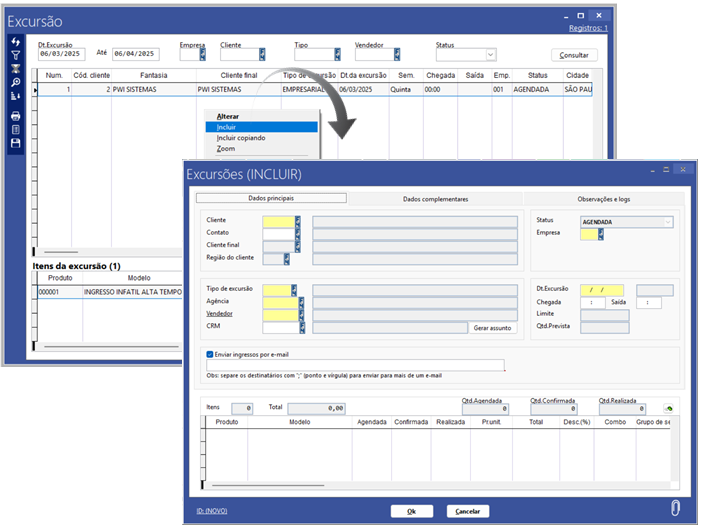Open Tipo de excursão lookup selector
Image resolution: width=720 pixels, height=532 pixels.
tap(296, 290)
